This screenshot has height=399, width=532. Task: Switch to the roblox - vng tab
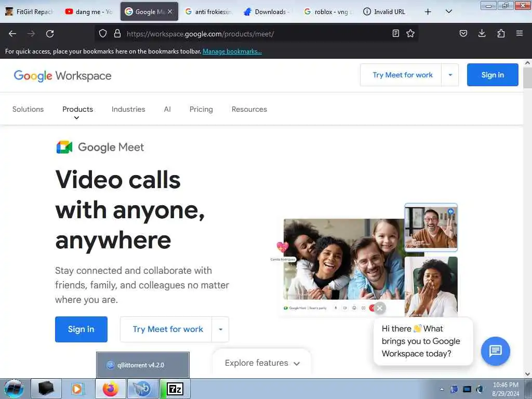click(x=328, y=11)
